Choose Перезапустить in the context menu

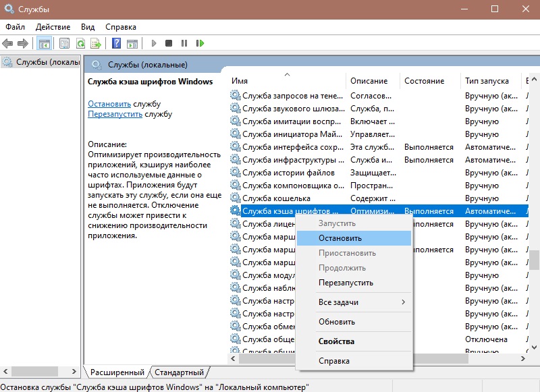(x=346, y=283)
